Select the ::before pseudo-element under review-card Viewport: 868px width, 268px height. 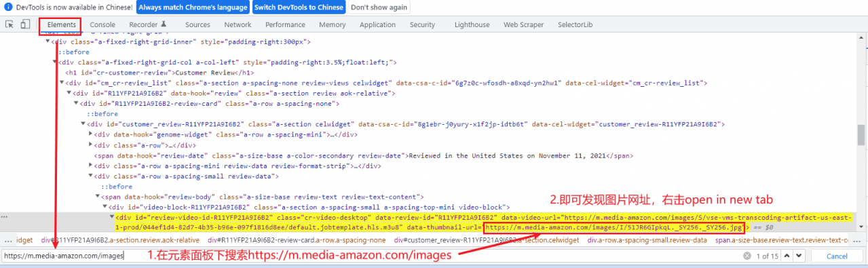[x=102, y=114]
